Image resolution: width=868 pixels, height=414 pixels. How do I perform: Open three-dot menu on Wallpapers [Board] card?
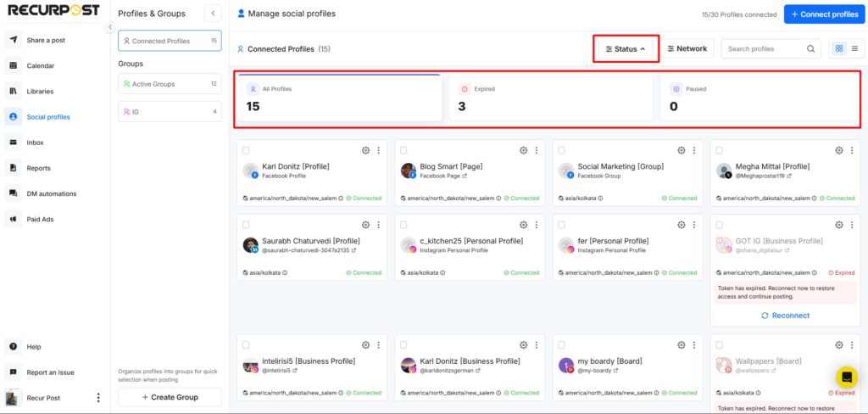pyautogui.click(x=852, y=344)
